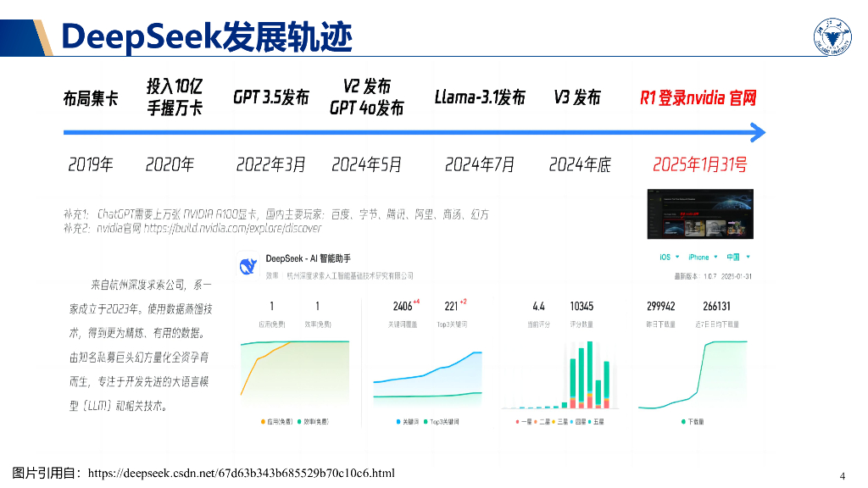The width and height of the screenshot is (868, 488).
Task: Click the app title DeepSeek - AI 智能助手
Action: [309, 258]
